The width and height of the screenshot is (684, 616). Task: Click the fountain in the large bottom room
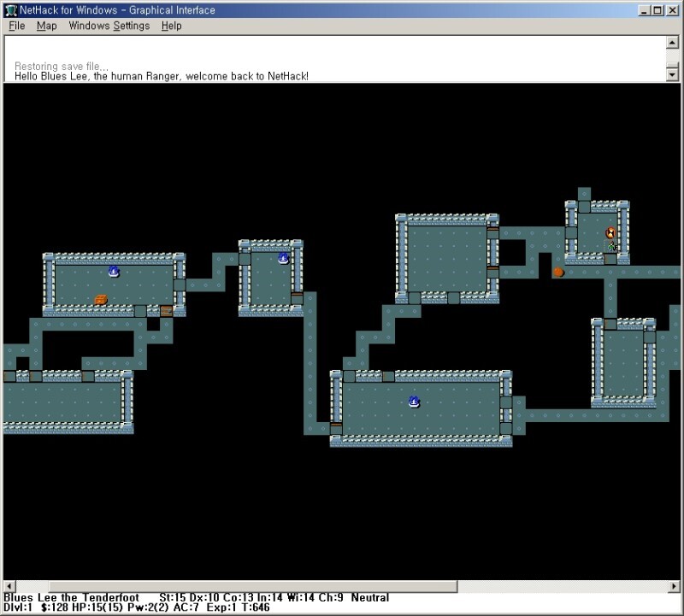(414, 402)
